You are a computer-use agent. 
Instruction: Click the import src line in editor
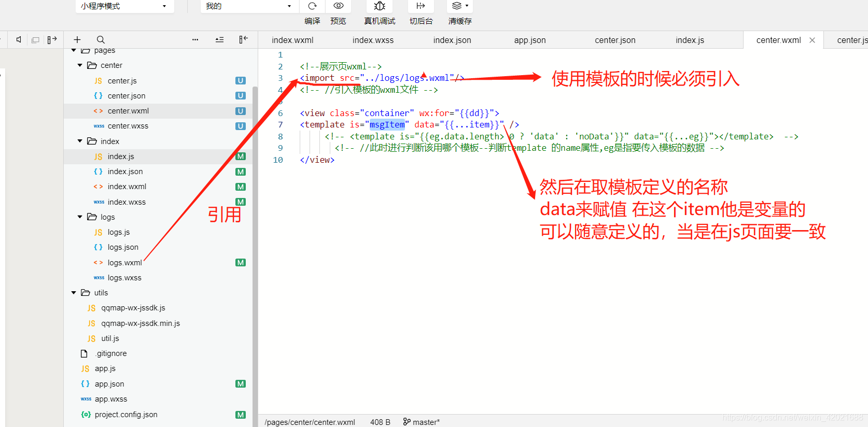(382, 78)
